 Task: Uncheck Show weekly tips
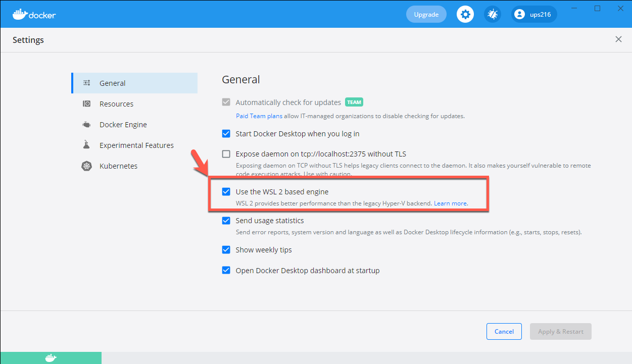pyautogui.click(x=226, y=250)
